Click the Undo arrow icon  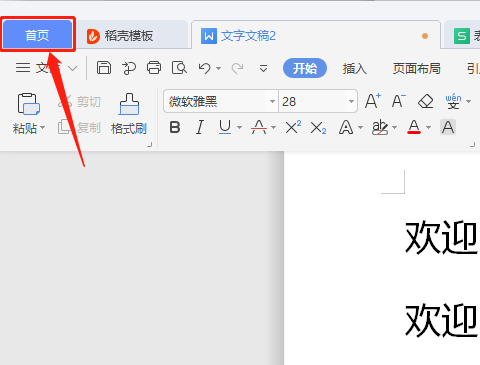[x=204, y=68]
